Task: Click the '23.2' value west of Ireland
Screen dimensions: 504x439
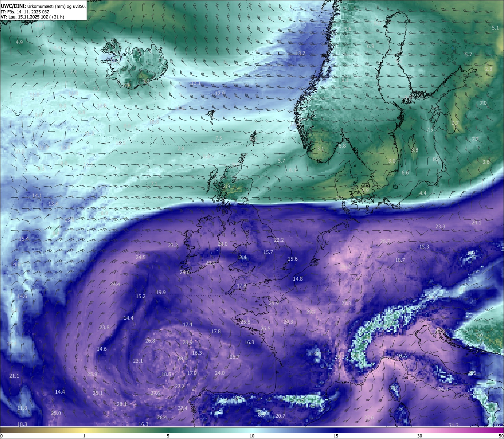Action: 173,245
